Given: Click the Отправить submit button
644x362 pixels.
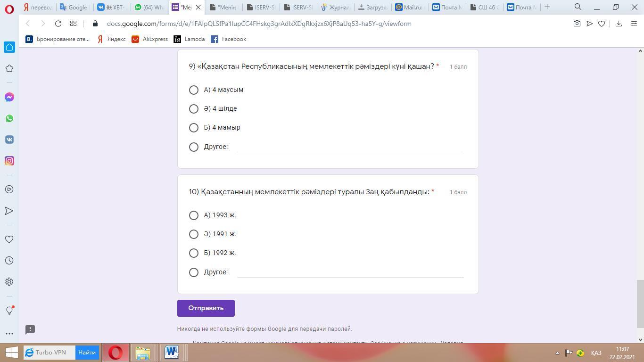Looking at the screenshot, I should [206, 308].
